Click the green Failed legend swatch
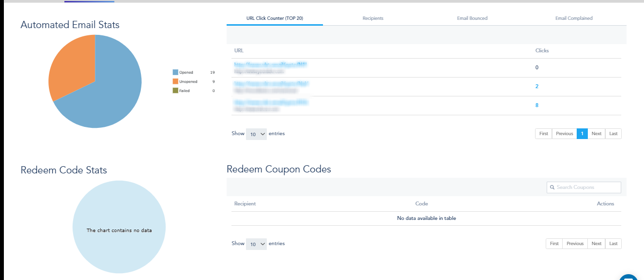The image size is (644, 280). pos(175,91)
